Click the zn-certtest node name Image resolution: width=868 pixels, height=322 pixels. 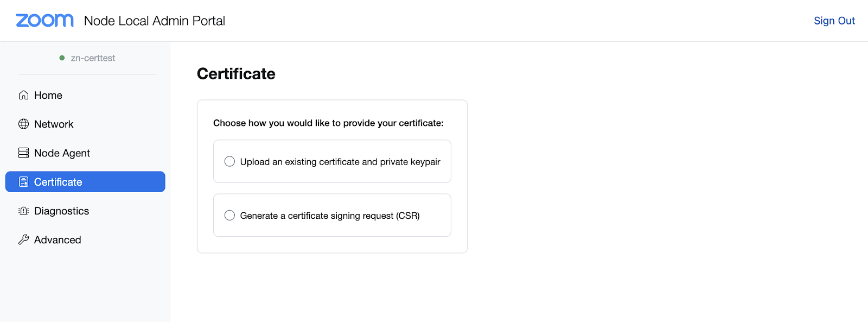click(93, 58)
